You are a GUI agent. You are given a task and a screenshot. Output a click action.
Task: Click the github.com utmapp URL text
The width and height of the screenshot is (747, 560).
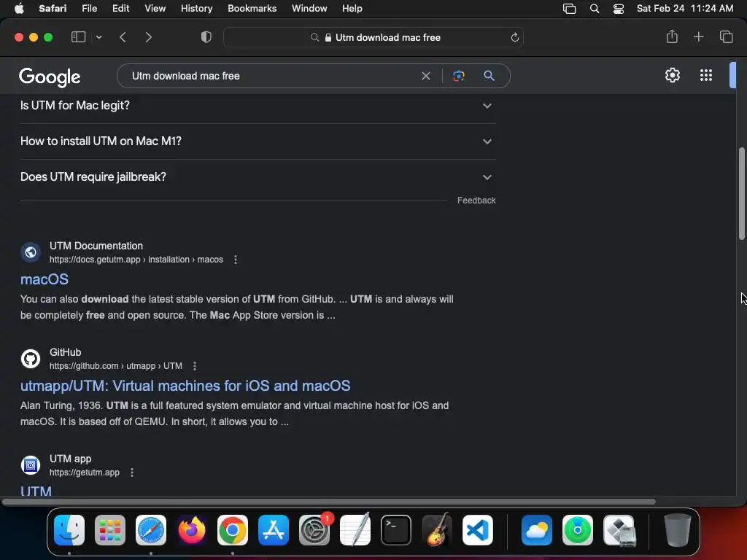(x=116, y=366)
